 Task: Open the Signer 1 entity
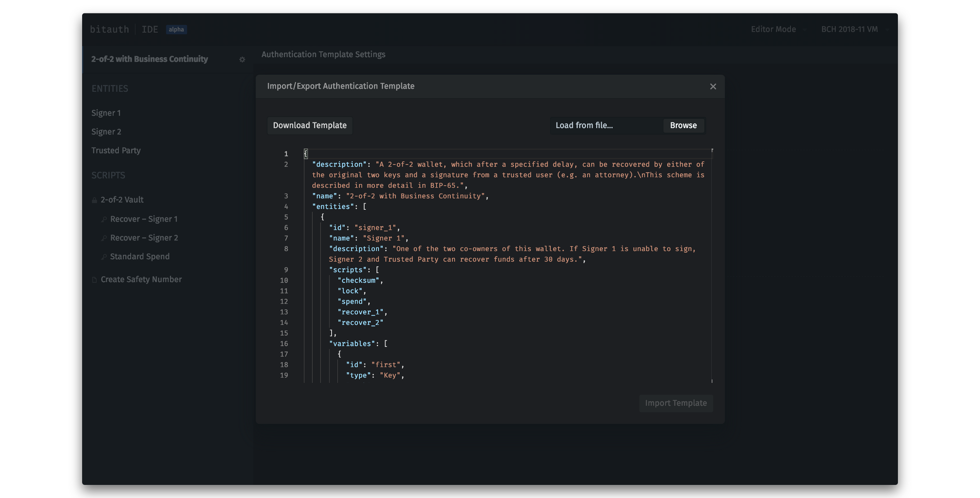click(x=106, y=113)
